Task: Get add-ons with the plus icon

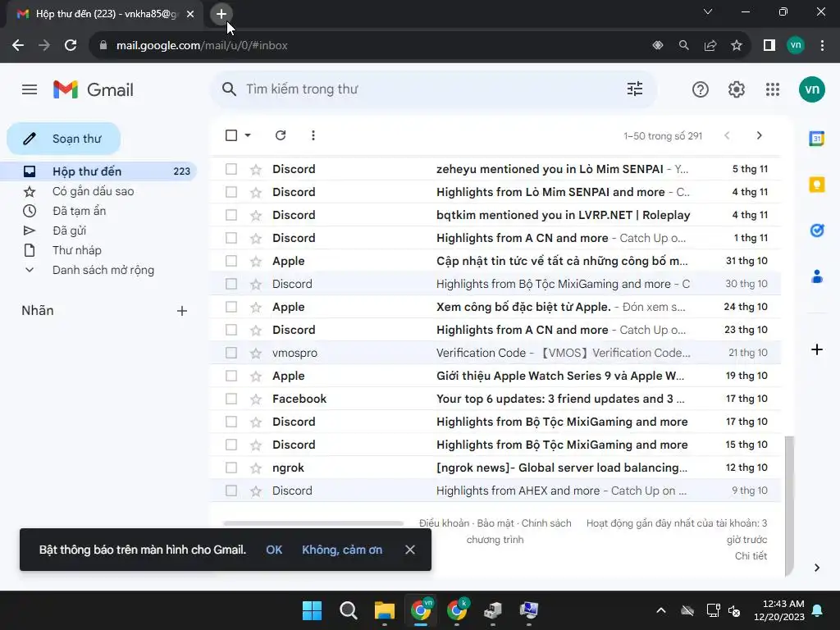Action: [816, 349]
